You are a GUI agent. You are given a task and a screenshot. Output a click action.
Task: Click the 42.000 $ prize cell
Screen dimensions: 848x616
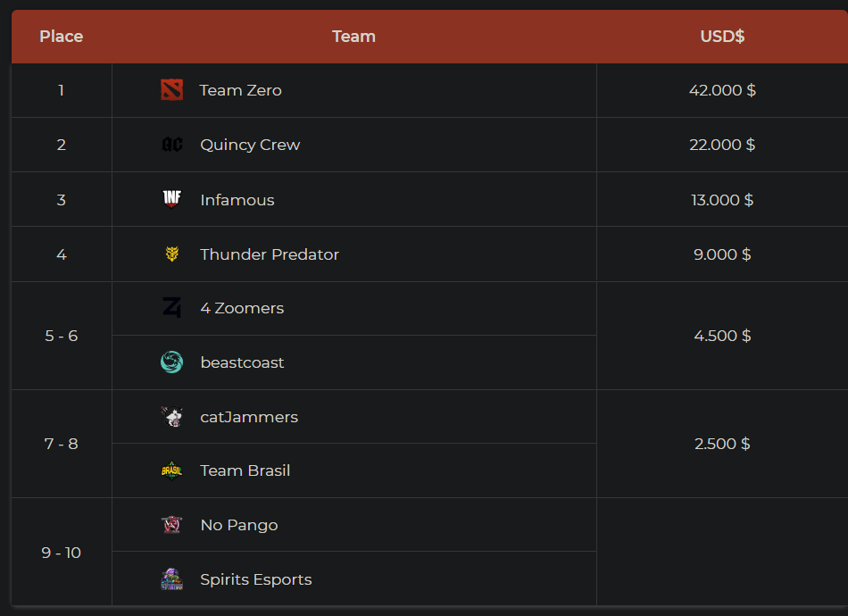pos(722,90)
